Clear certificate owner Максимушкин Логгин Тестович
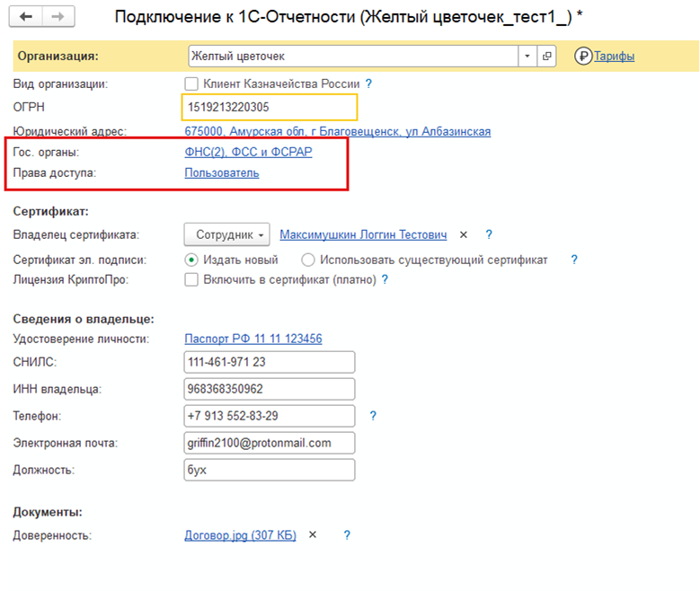 click(x=464, y=234)
